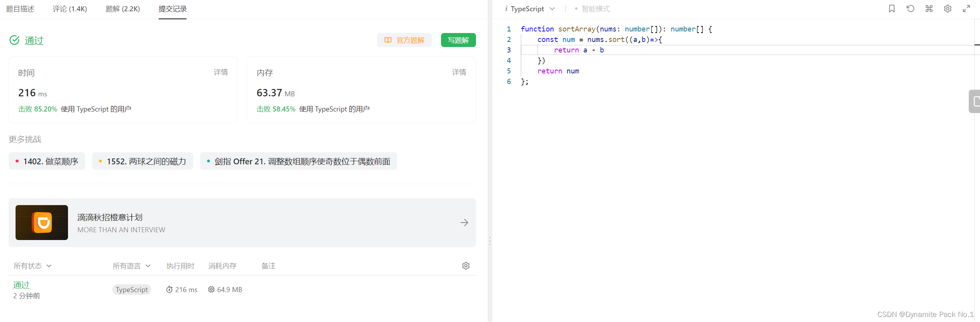Switch to the 题目描述 tab

click(x=20, y=9)
